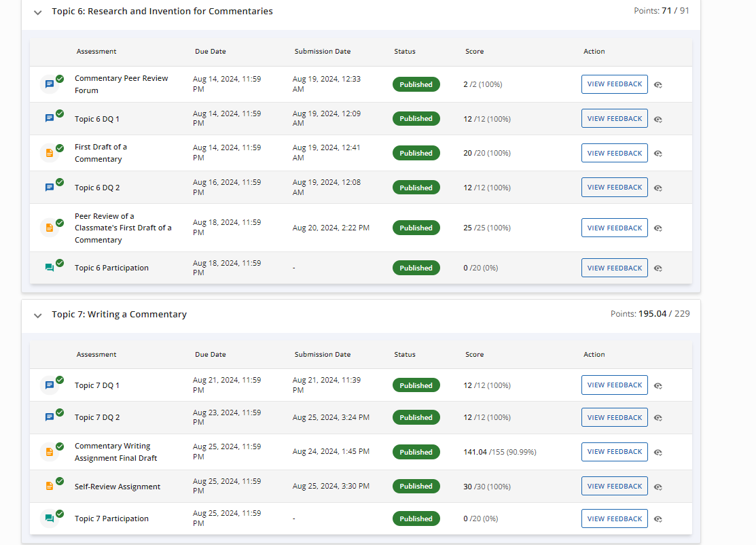
Task: View feedback for First Draft of a Commentary
Action: click(614, 153)
